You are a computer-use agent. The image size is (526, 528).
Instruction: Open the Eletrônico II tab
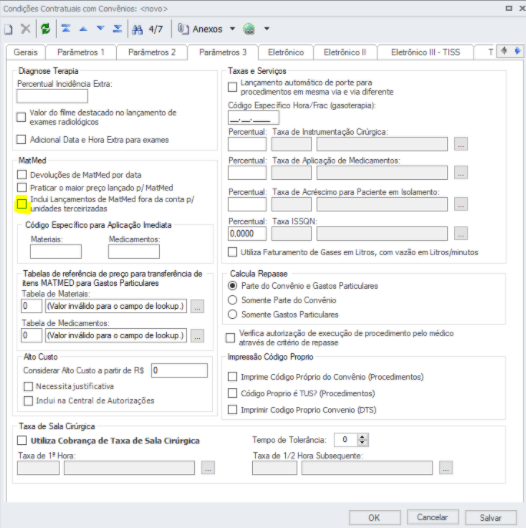[x=345, y=53]
